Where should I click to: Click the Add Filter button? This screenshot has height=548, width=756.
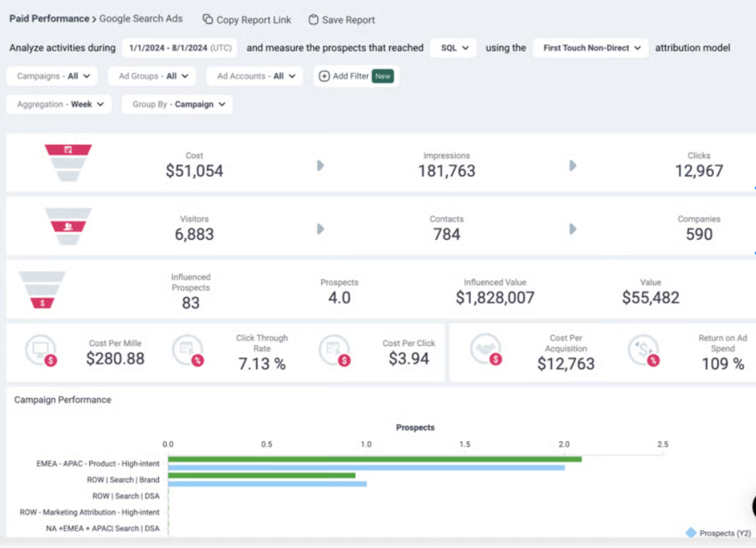[x=355, y=76]
